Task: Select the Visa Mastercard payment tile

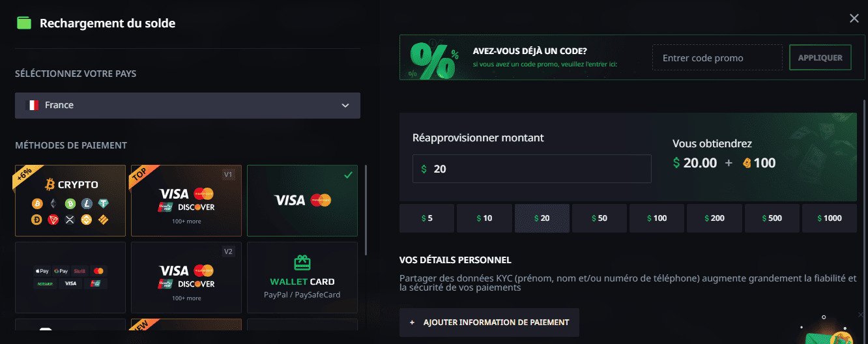Action: (x=302, y=200)
